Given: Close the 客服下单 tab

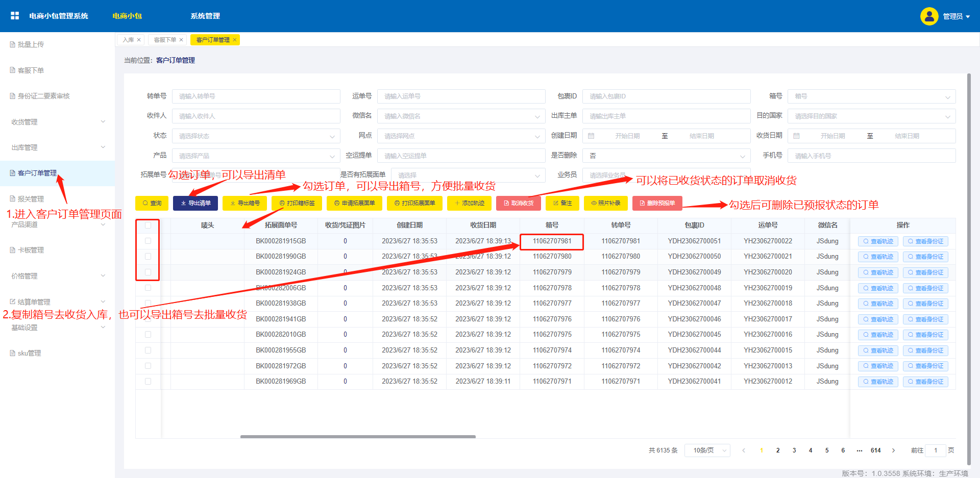Looking at the screenshot, I should point(181,40).
